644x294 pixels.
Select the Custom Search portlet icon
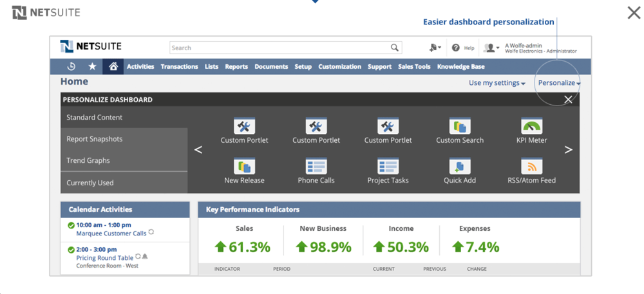(459, 126)
